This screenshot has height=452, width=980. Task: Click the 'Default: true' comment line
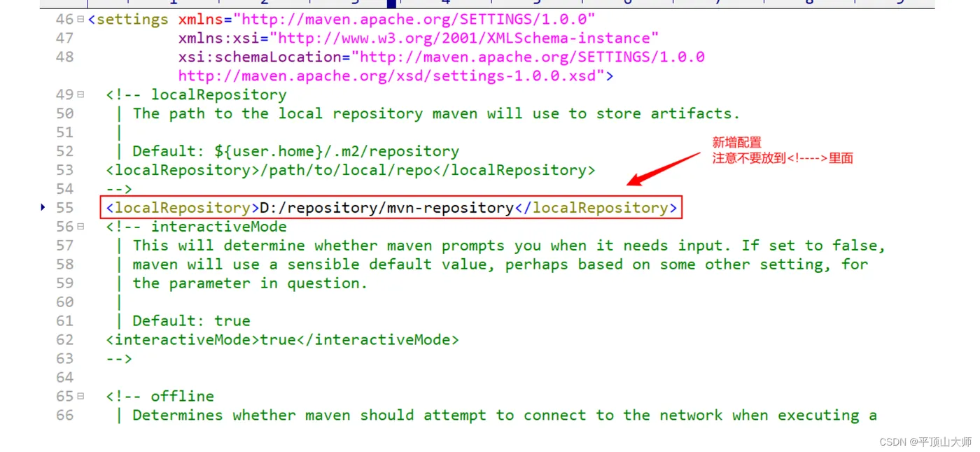tap(191, 321)
